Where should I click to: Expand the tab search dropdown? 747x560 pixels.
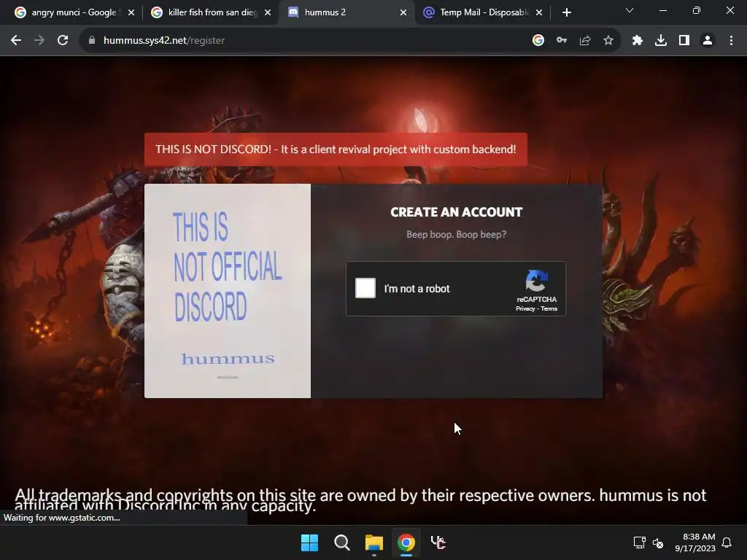tap(630, 10)
